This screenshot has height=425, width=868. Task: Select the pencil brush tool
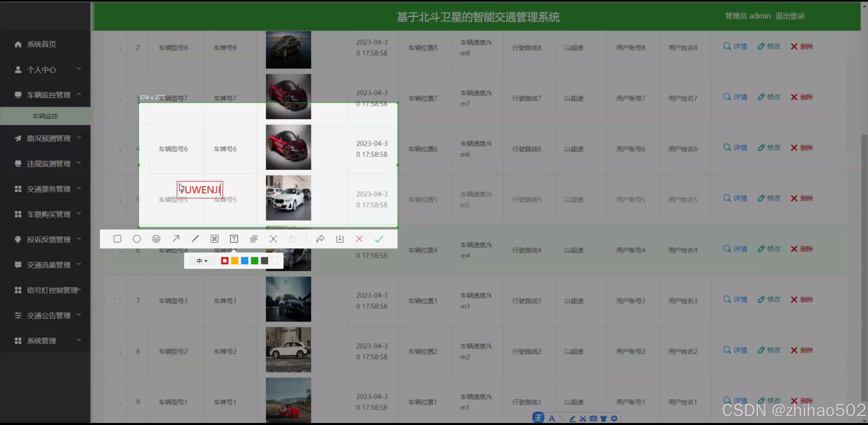click(x=195, y=239)
